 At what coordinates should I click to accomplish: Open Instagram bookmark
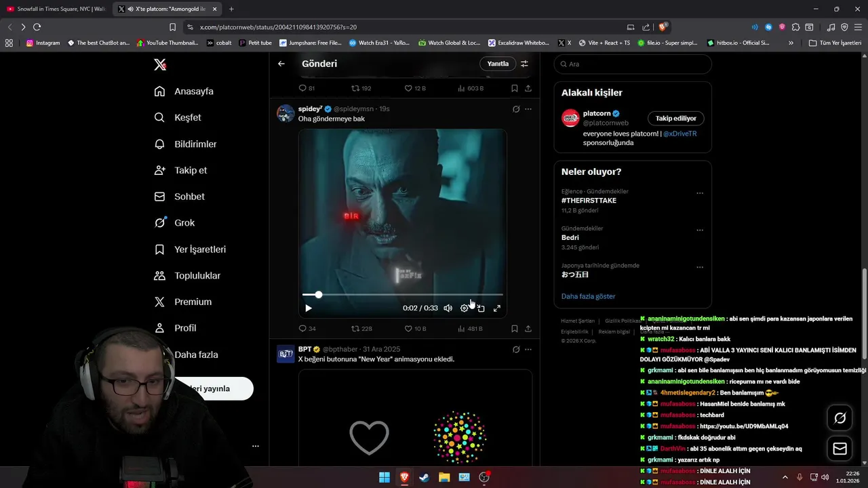tap(43, 43)
